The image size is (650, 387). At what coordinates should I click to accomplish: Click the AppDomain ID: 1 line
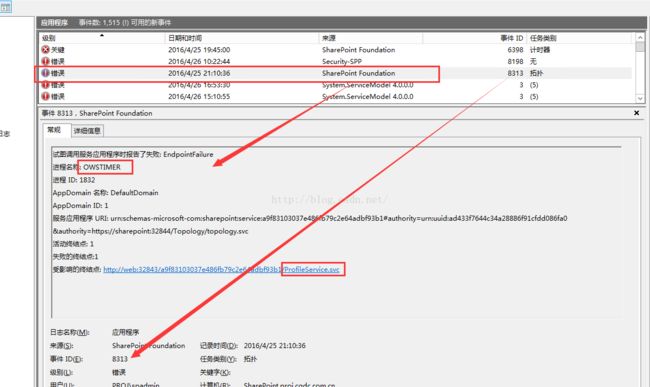tap(80, 206)
